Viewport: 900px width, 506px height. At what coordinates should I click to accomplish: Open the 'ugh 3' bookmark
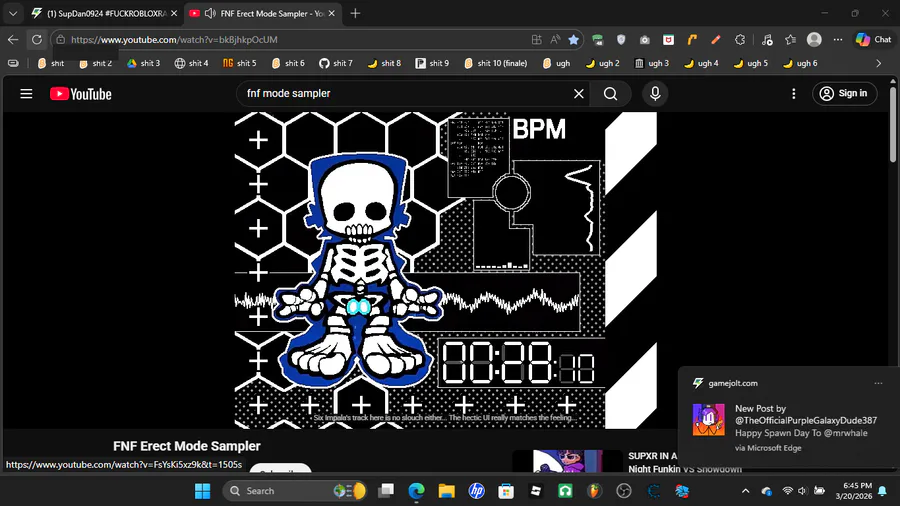click(x=651, y=63)
